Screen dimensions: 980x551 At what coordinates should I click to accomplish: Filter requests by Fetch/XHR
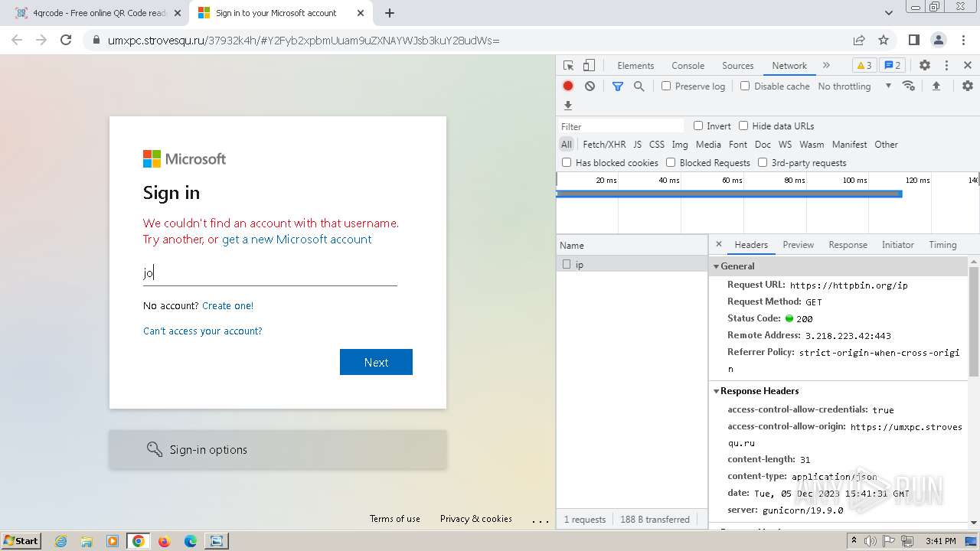[604, 145]
